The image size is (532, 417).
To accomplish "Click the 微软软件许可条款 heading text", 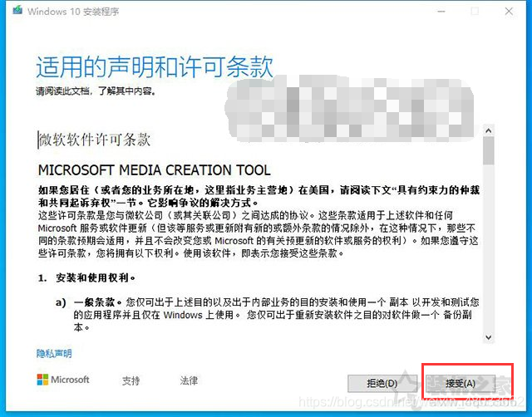I will (x=95, y=140).
